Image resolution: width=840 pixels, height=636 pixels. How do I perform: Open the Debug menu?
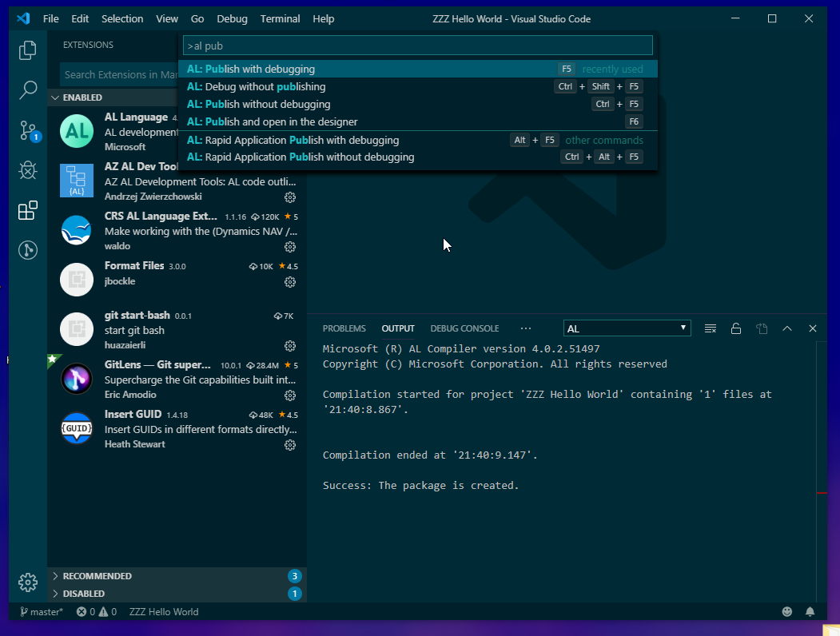(232, 18)
